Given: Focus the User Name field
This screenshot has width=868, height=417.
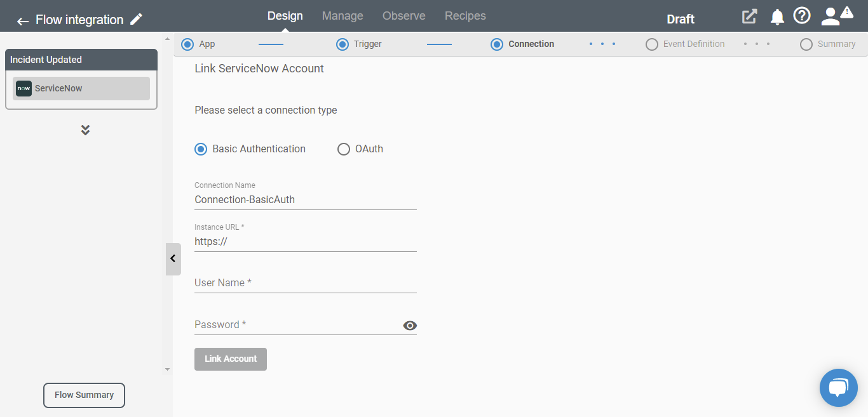Looking at the screenshot, I should (306, 283).
